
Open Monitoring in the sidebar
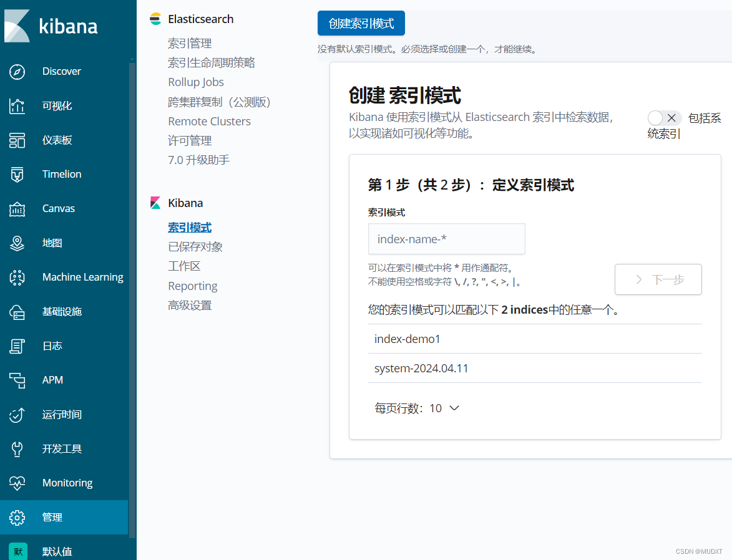click(67, 483)
